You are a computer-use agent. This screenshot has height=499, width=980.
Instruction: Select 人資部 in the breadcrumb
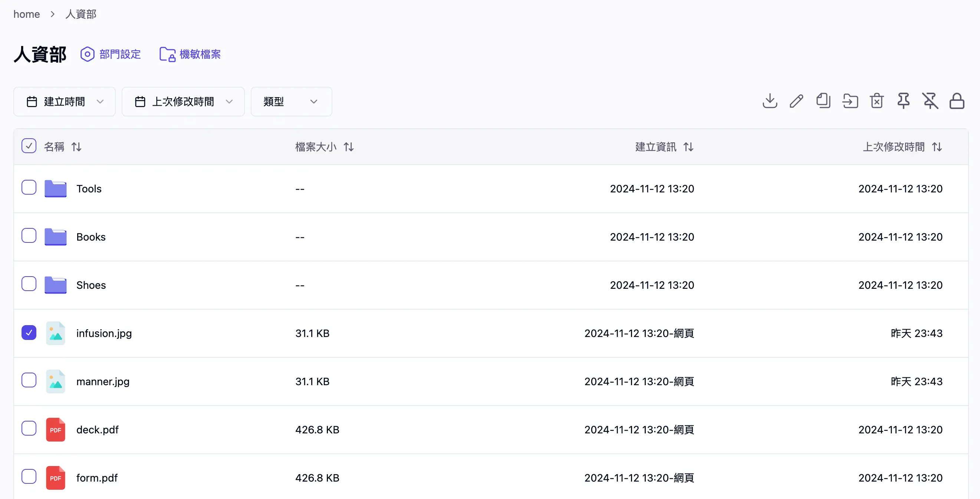click(x=80, y=14)
